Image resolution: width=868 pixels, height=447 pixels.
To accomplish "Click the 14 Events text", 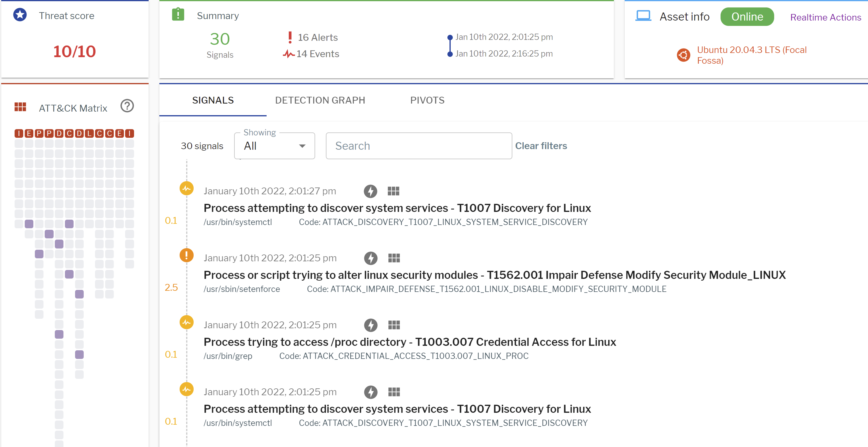I will (318, 54).
